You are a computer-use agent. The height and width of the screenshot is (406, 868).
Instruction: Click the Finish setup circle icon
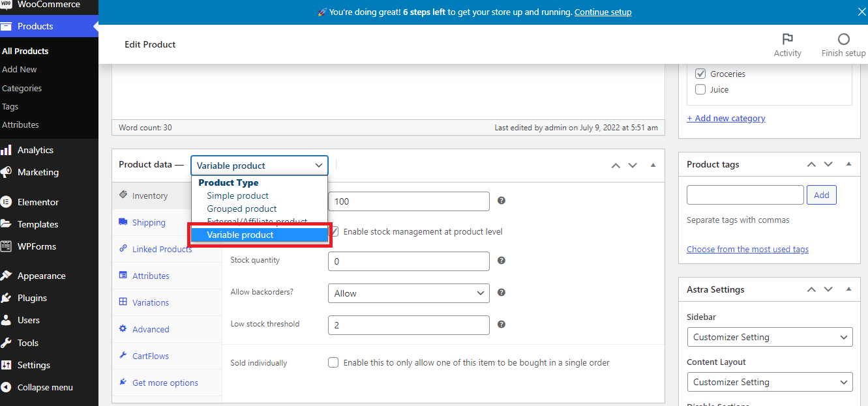tap(843, 40)
